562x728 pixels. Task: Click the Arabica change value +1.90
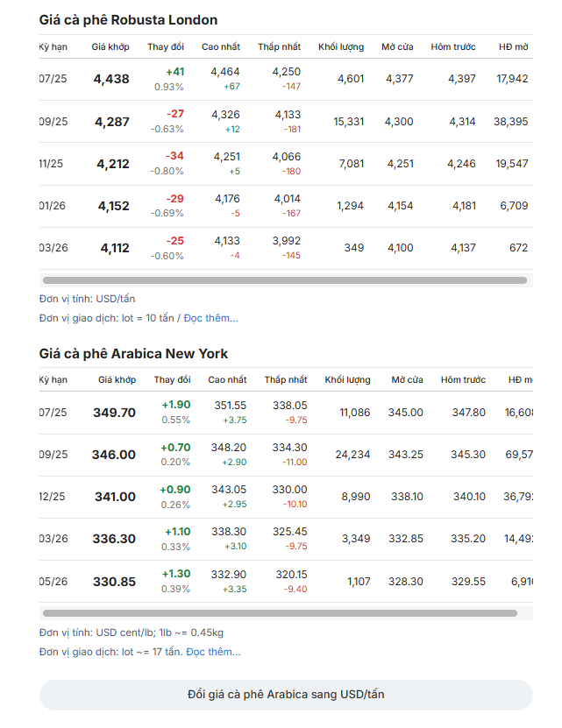click(176, 405)
